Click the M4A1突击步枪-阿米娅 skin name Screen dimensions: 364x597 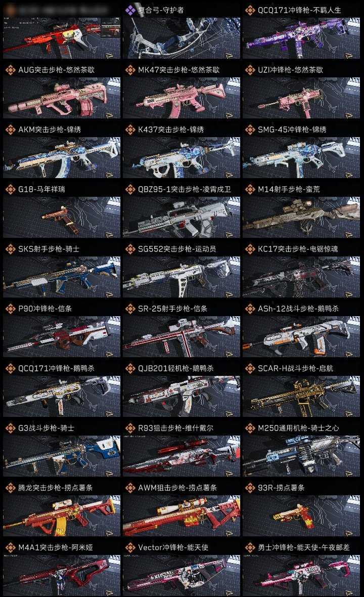coord(56,547)
